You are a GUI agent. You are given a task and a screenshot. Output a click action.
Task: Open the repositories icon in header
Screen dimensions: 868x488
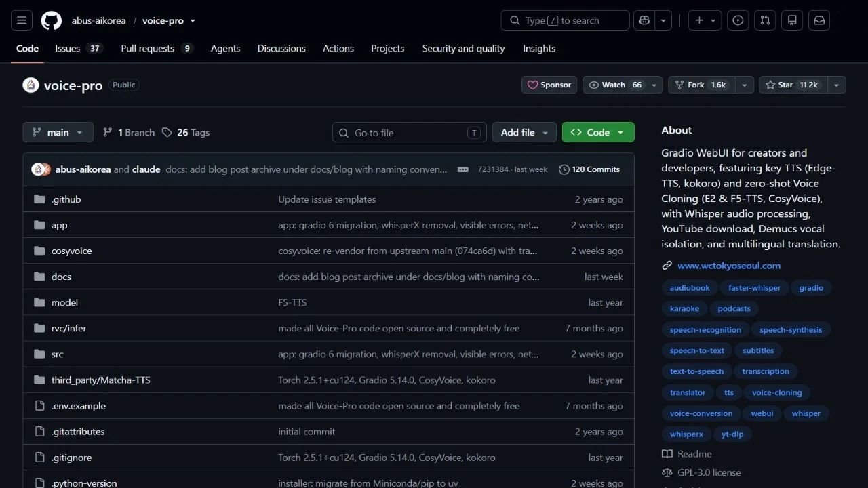(792, 20)
